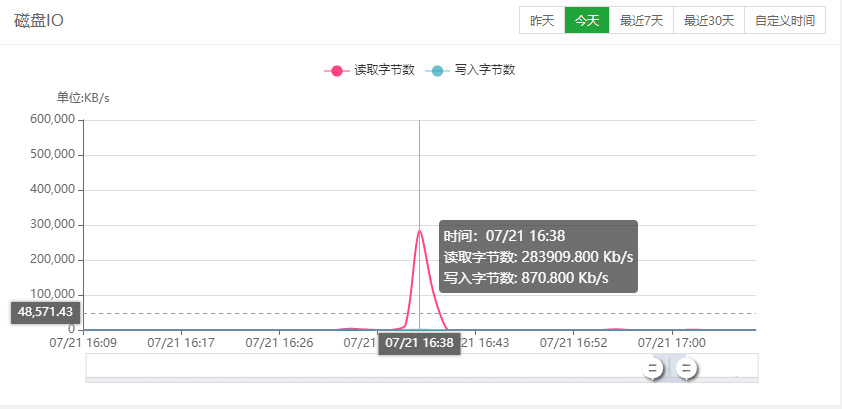842x409 pixels.
Task: Click the highlighted 07/21 16:38 axis label
Action: tap(419, 344)
